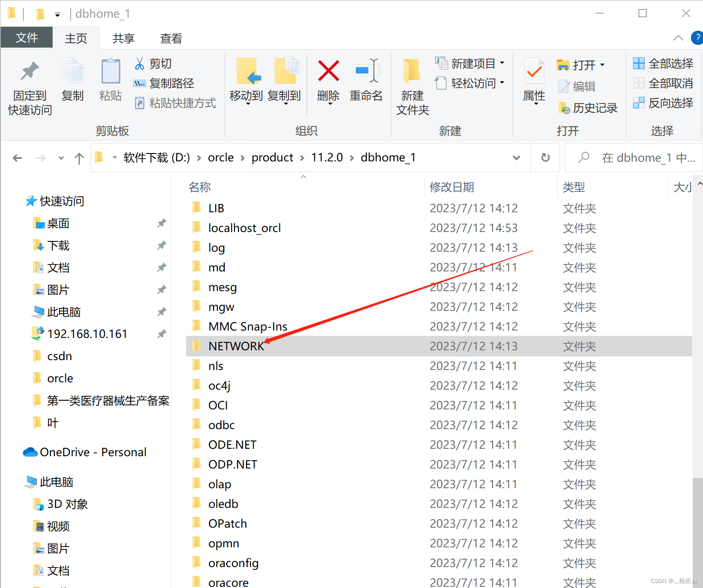Open the File tab
Viewport: 703px width, 588px height.
pyautogui.click(x=27, y=38)
